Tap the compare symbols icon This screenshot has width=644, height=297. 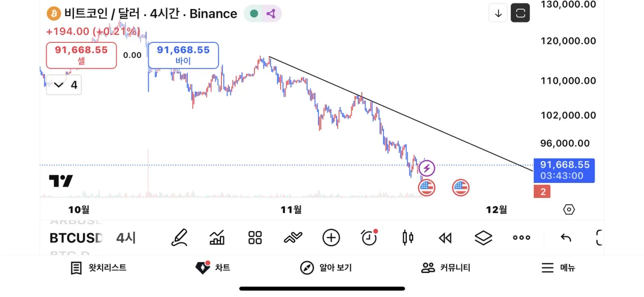[x=293, y=237]
